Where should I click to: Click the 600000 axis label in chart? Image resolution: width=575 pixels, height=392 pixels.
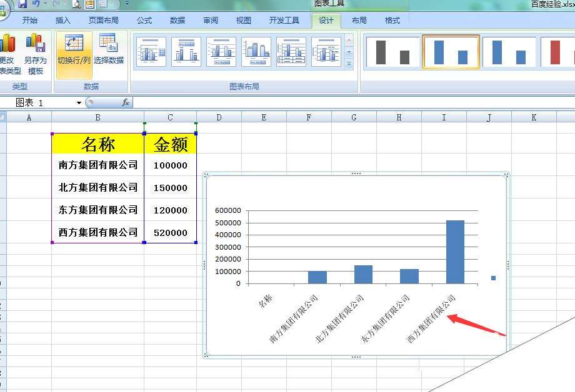[228, 210]
